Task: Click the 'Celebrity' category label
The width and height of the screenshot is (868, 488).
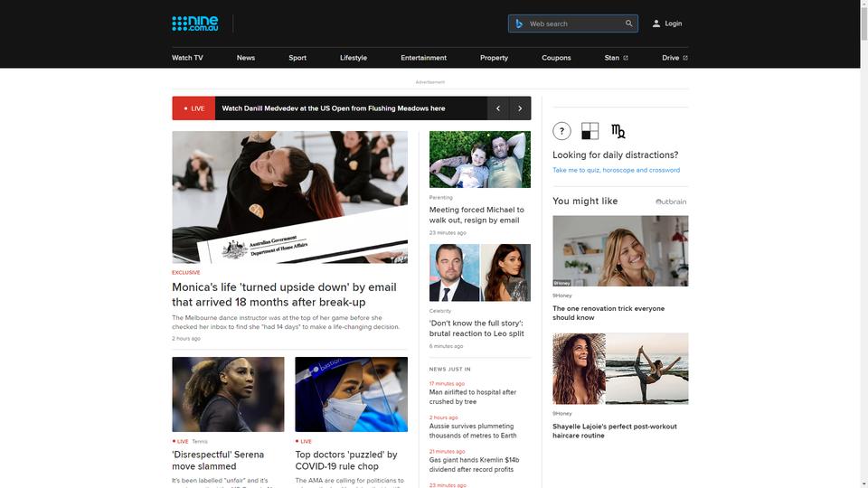Action: (440, 311)
